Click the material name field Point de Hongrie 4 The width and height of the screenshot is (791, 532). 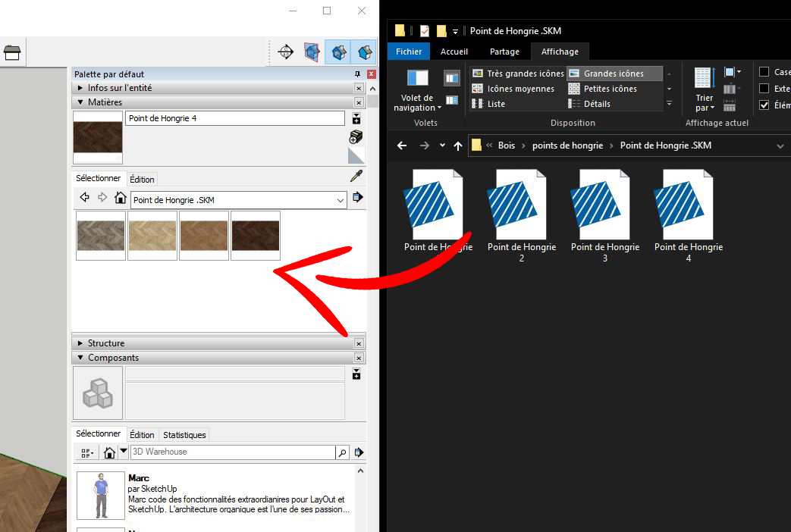coord(234,118)
